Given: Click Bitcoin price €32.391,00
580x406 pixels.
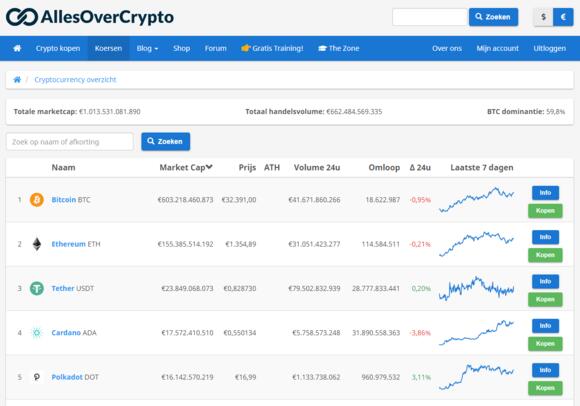Looking at the screenshot, I should click(239, 200).
